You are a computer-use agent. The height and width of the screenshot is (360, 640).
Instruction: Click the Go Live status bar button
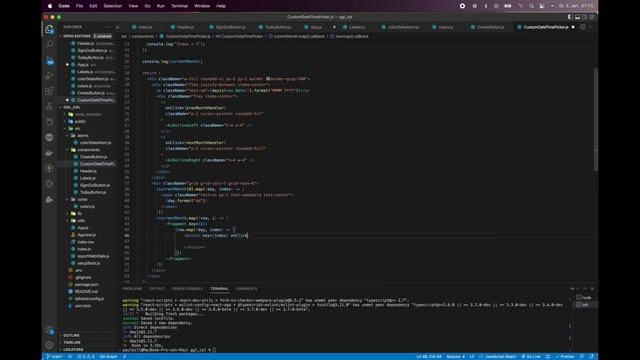(x=531, y=357)
